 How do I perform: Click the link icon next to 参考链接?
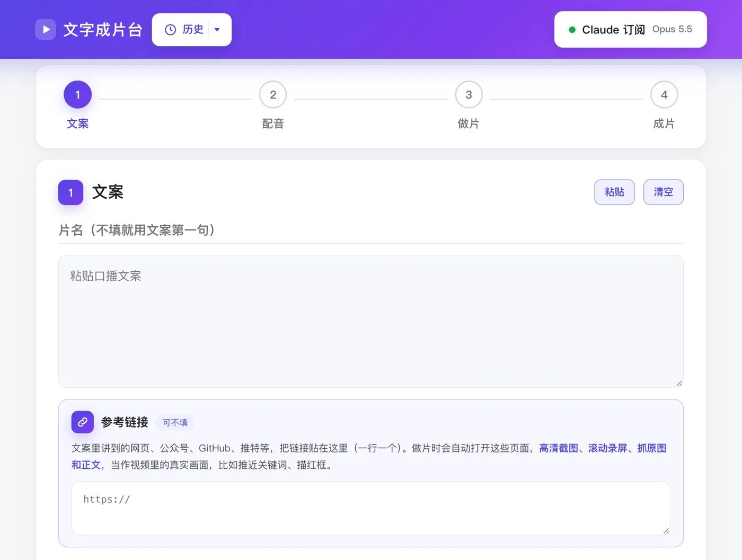click(83, 422)
